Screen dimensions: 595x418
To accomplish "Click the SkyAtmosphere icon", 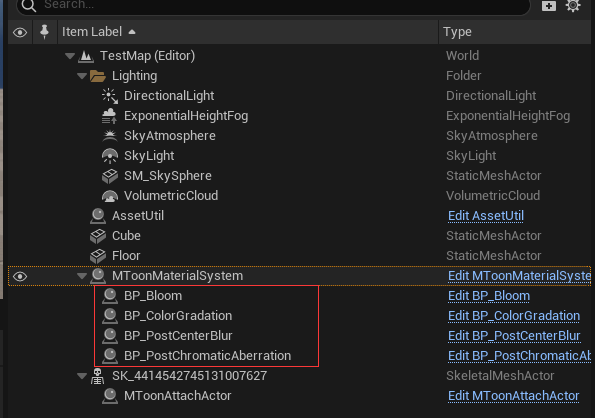I will (110, 136).
